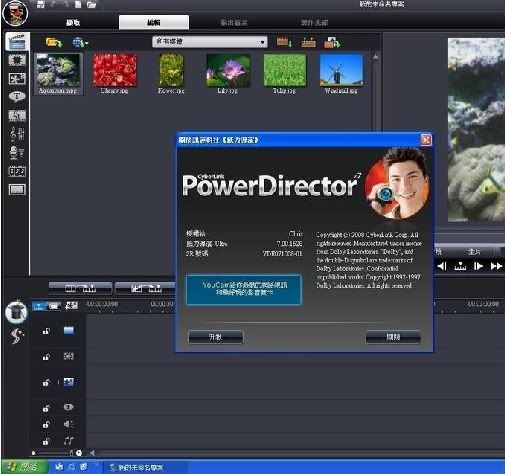The image size is (505, 474).
Task: Click first function button above timeline ruler
Action: coord(80,288)
